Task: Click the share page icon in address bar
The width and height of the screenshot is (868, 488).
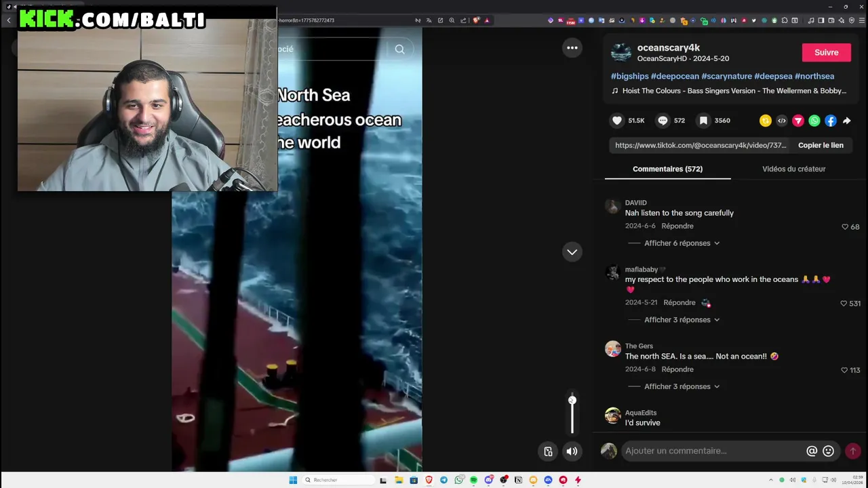Action: [x=463, y=20]
